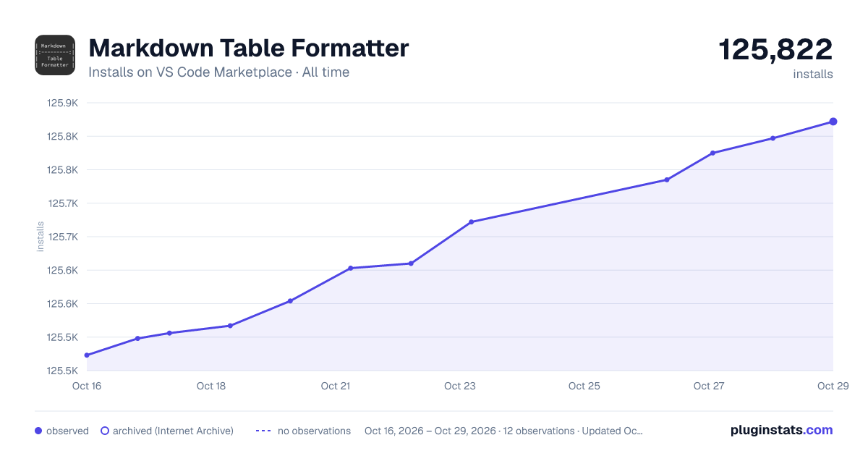Click the vertical installs axis title
Image resolution: width=868 pixels, height=456 pixels.
click(x=41, y=237)
